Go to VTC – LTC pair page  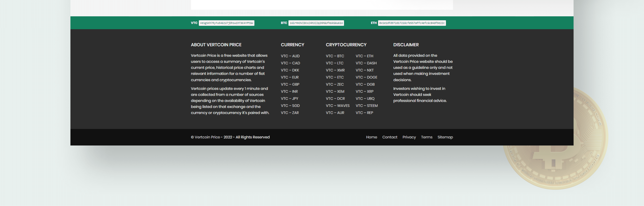[x=335, y=63]
